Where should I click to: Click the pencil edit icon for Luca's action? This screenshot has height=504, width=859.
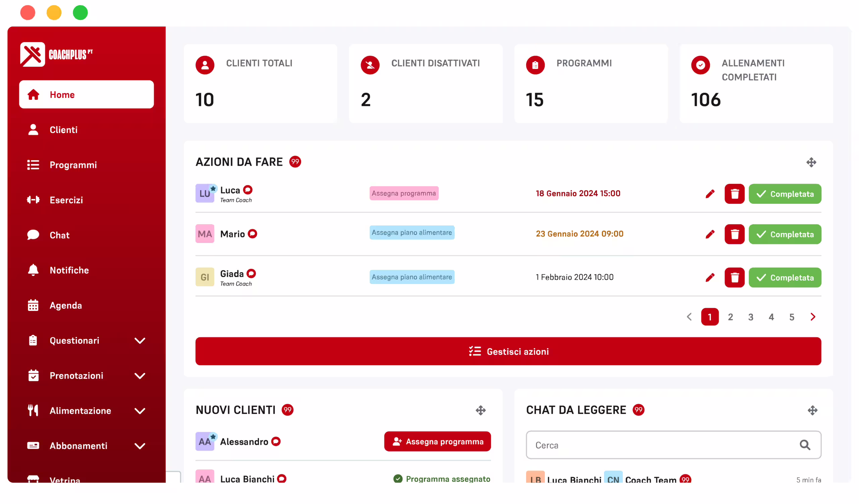pyautogui.click(x=710, y=194)
